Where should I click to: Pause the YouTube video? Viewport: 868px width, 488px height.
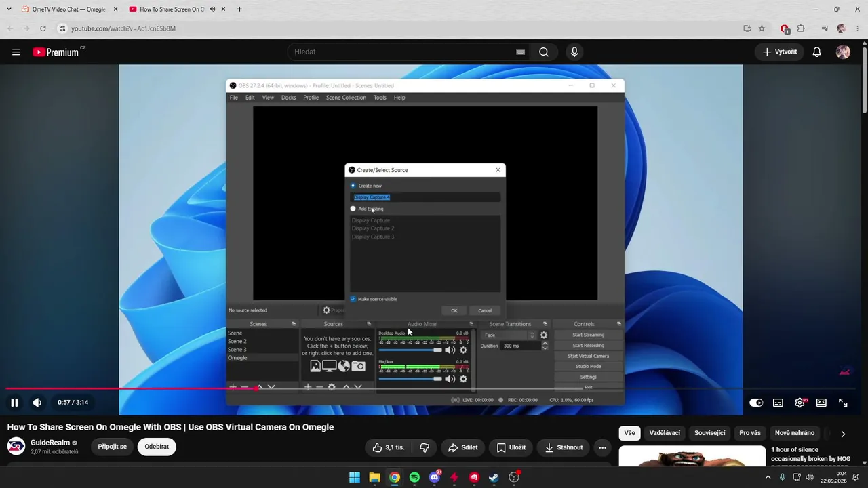coord(14,403)
